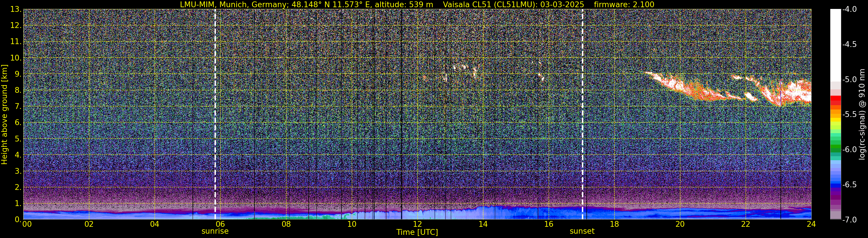
Task: Click the '8.' height axis tick label
Action: point(18,90)
